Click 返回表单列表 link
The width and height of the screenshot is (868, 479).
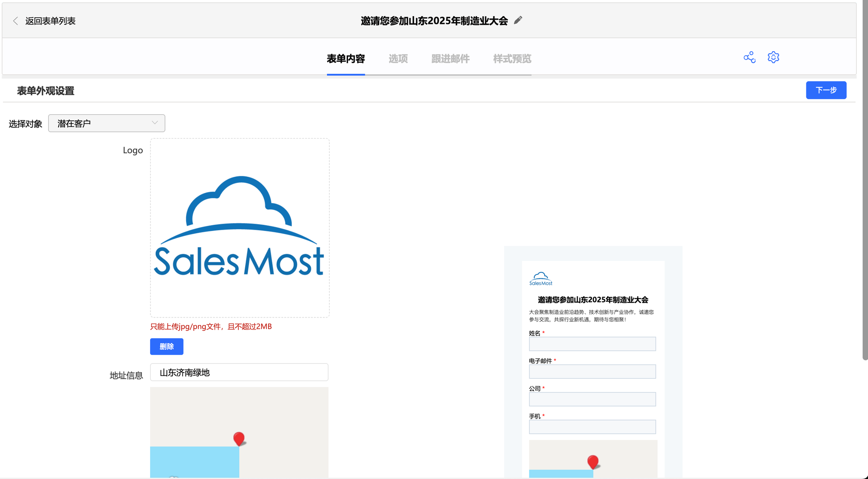(50, 21)
